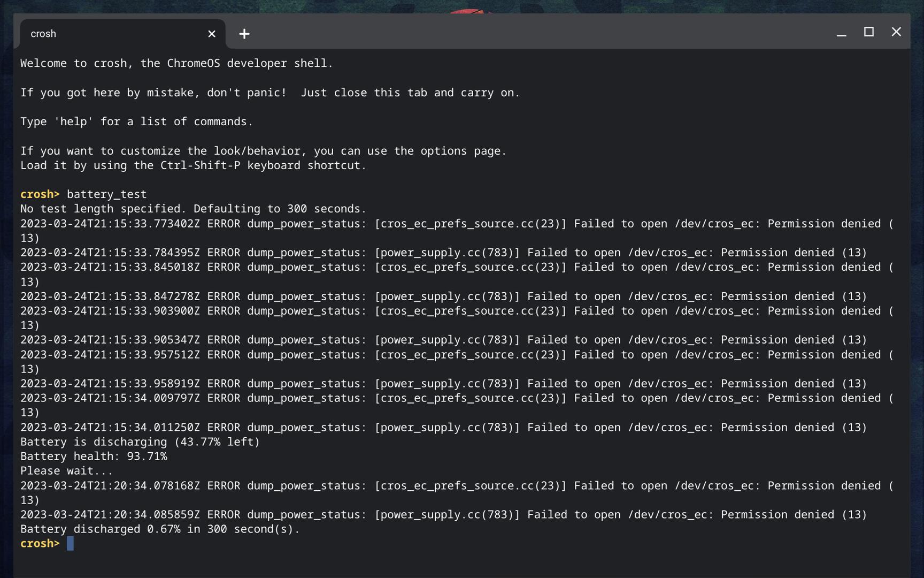Click the Type 'help' instruction line

136,121
